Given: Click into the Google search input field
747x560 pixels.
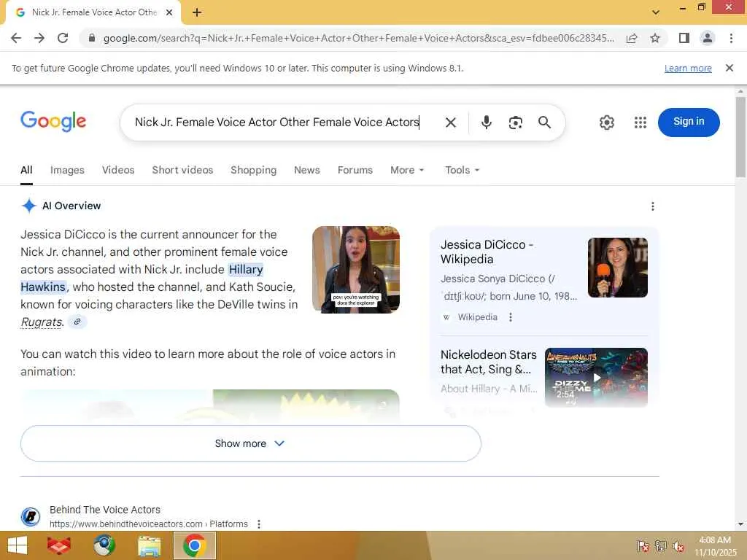Looking at the screenshot, I should 276,122.
